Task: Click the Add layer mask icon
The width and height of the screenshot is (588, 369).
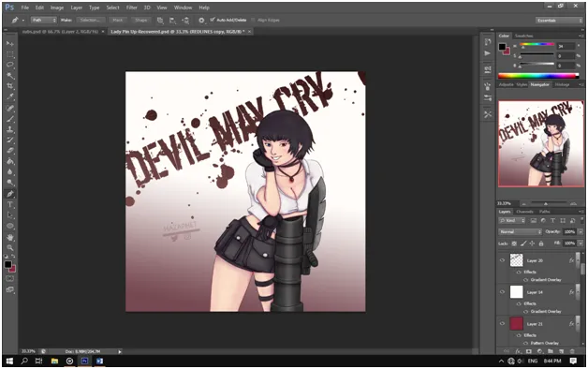Action: tap(529, 351)
